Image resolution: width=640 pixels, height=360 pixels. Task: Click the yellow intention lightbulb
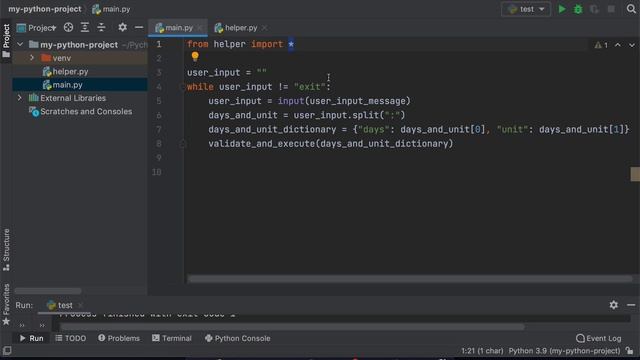coord(195,57)
